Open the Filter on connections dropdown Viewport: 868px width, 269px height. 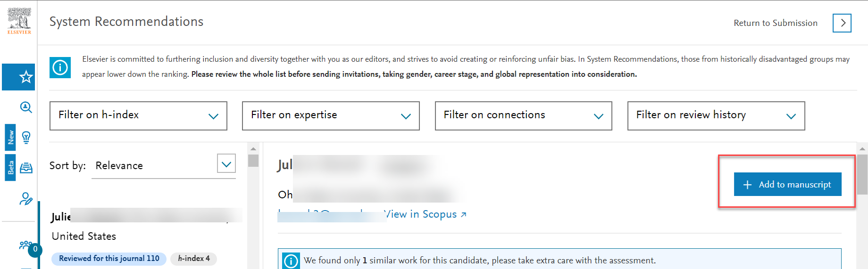[523, 115]
